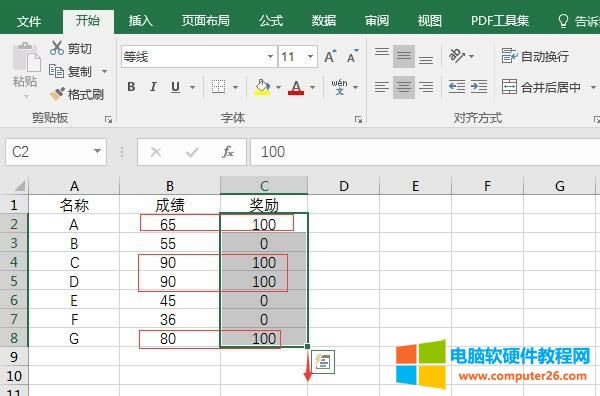Click the Cut scissors icon
The image size is (600, 396).
[x=57, y=48]
